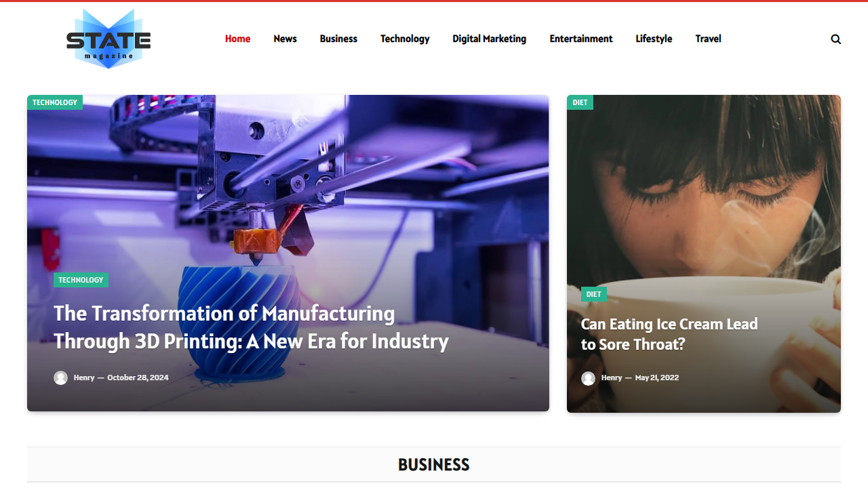
Task: Open the sore throat ice cream article
Action: coord(669,334)
